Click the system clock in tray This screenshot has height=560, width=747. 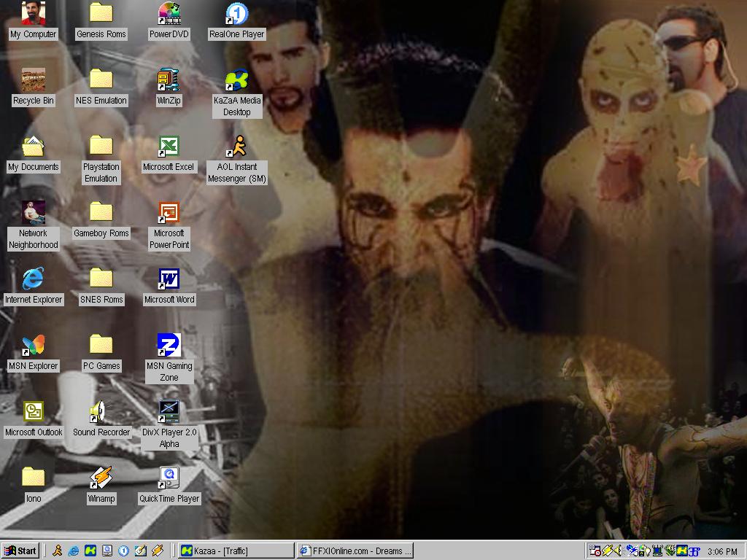click(x=721, y=551)
